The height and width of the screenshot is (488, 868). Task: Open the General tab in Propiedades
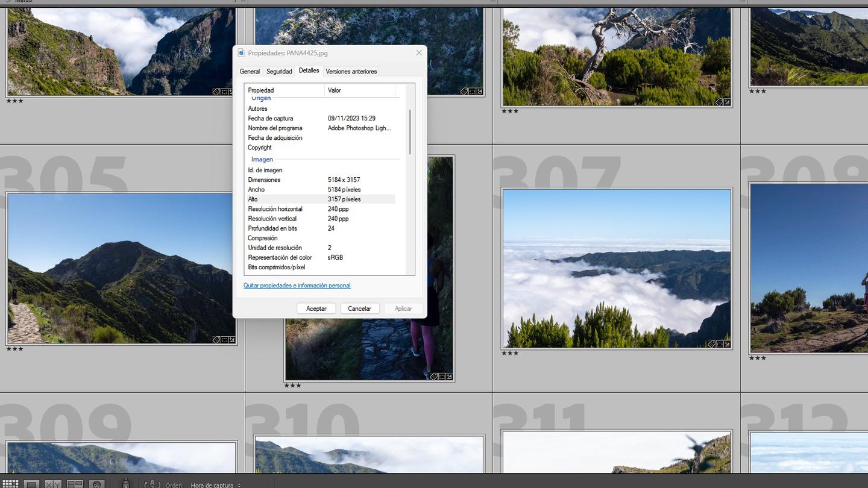[x=250, y=71]
